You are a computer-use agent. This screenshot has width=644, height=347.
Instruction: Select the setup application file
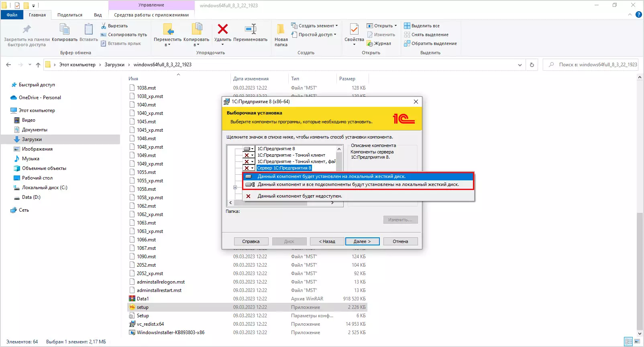click(x=247, y=307)
